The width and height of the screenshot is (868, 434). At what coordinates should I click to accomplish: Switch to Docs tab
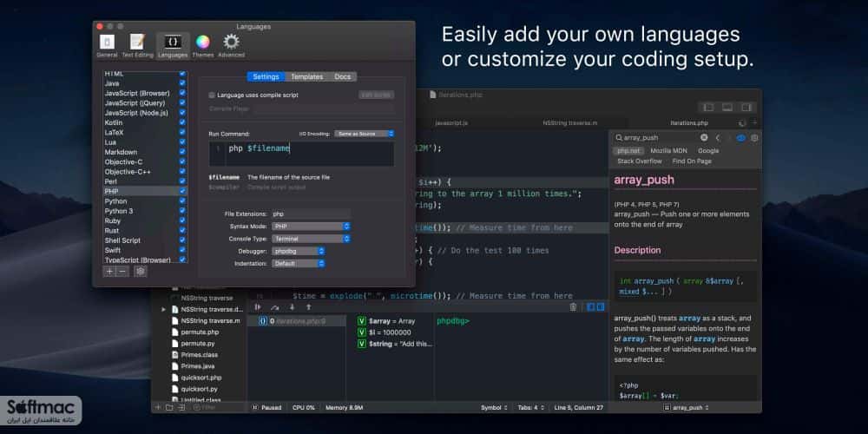[x=343, y=76]
